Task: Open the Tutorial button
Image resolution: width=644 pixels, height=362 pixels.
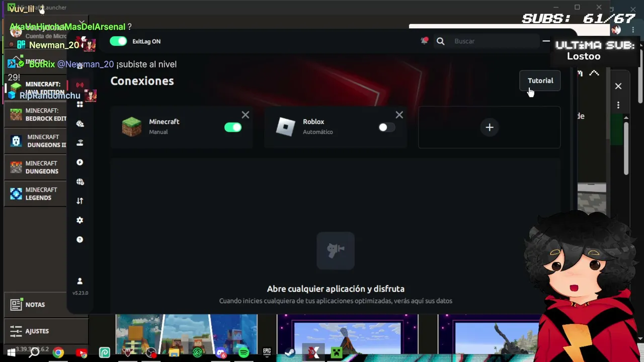Action: point(540,80)
